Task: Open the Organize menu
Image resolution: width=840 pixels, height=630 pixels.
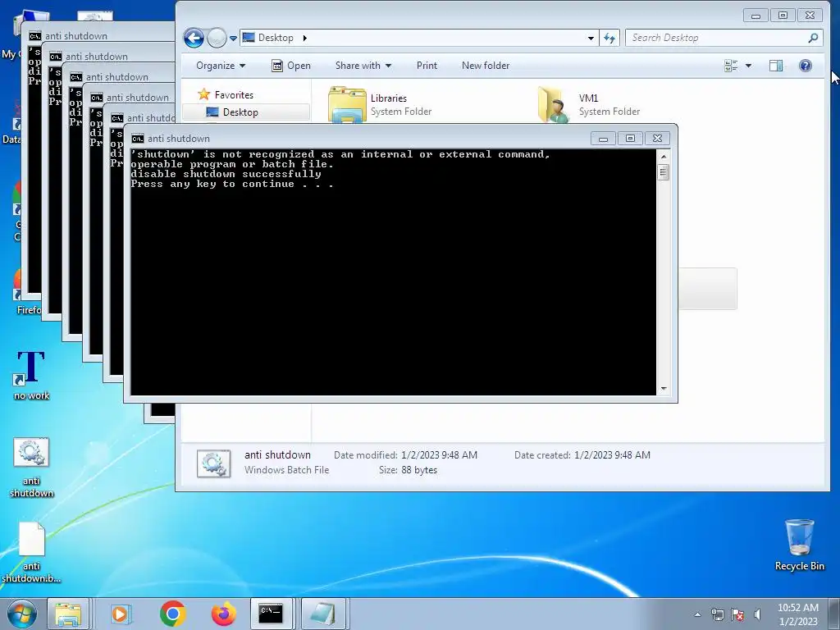Action: pos(220,66)
